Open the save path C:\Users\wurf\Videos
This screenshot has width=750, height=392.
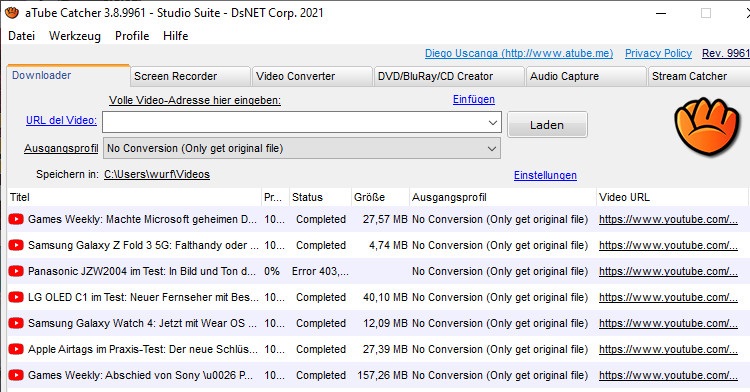point(157,174)
